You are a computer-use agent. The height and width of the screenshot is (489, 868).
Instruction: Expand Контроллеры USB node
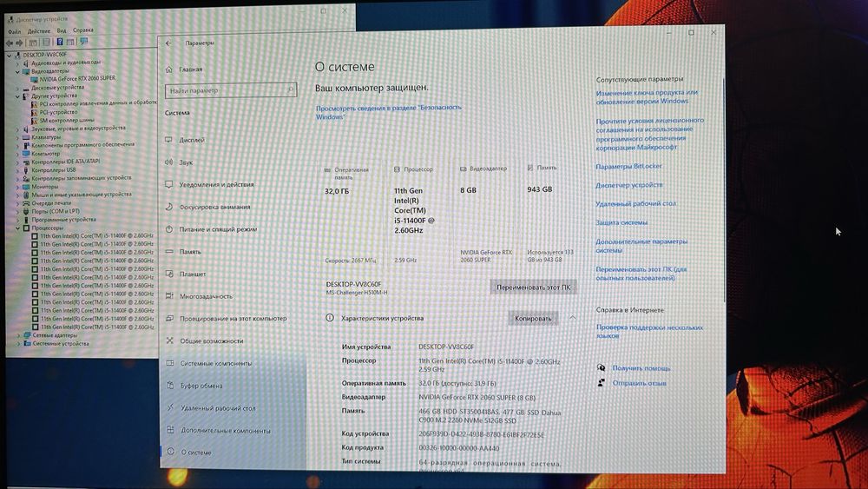pos(17,170)
